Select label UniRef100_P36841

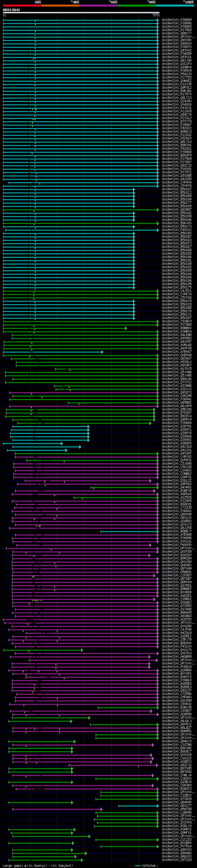177,399
